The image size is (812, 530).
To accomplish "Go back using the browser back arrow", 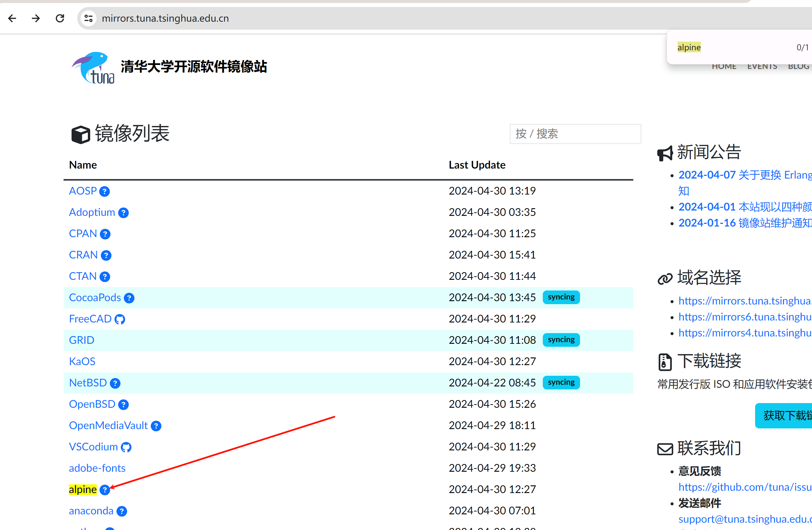I will click(12, 18).
